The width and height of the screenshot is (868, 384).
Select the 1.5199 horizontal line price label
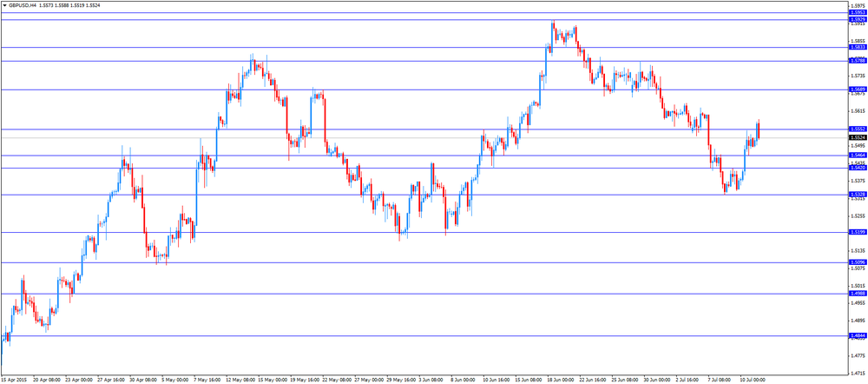tap(858, 232)
